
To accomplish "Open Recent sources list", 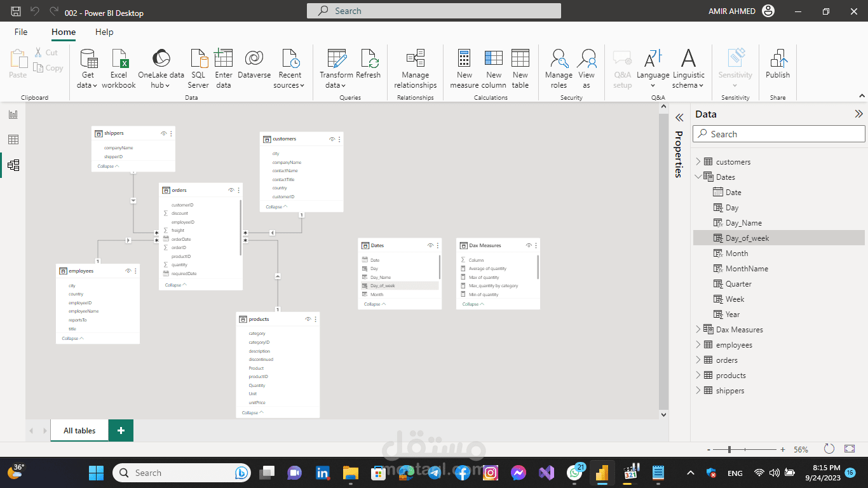I will tap(290, 69).
